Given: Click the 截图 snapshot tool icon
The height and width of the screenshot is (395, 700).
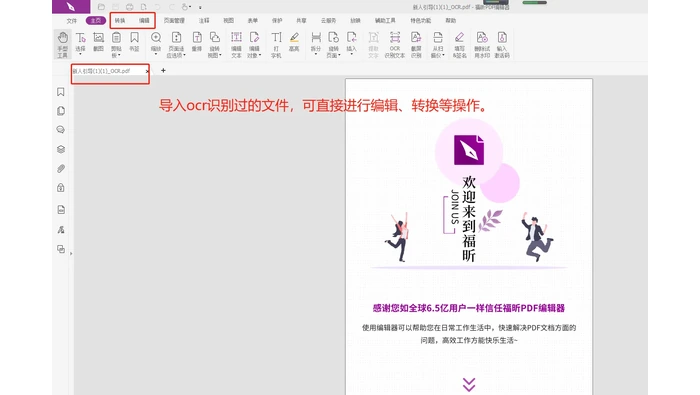Looking at the screenshot, I should point(98,42).
